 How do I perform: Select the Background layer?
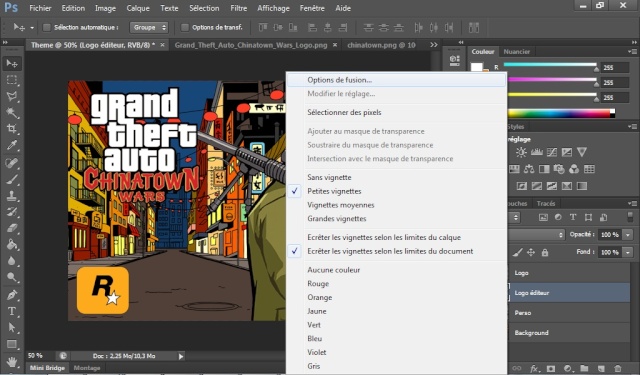569,333
